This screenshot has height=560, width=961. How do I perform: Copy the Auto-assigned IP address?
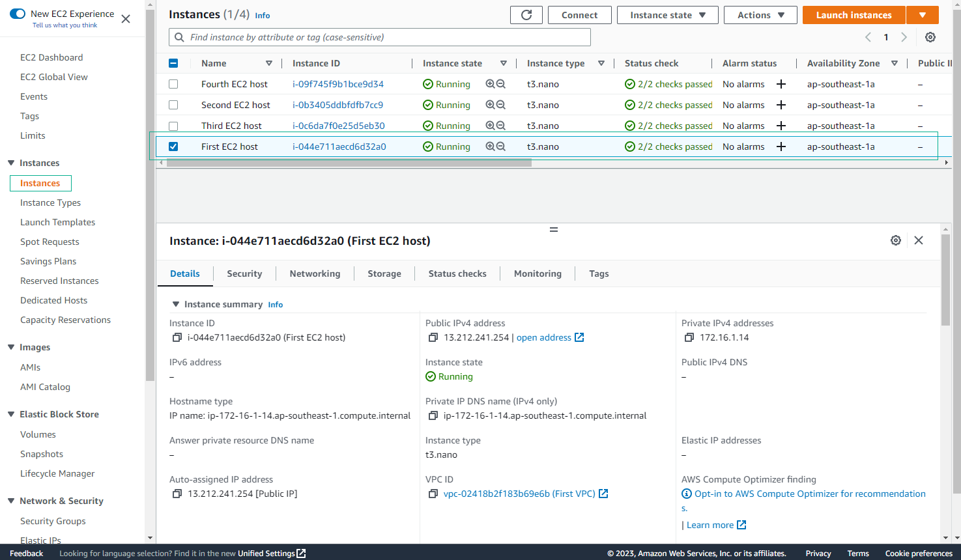[177, 494]
